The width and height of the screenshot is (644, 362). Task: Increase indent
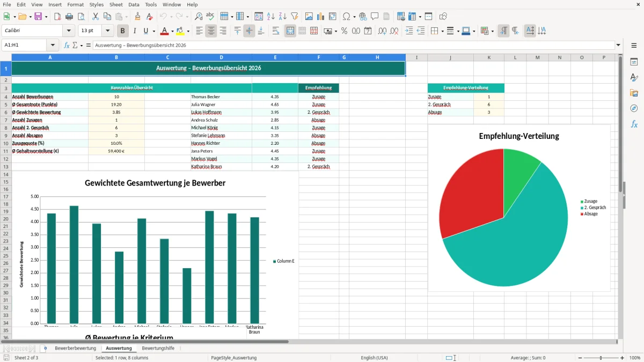coord(409,31)
